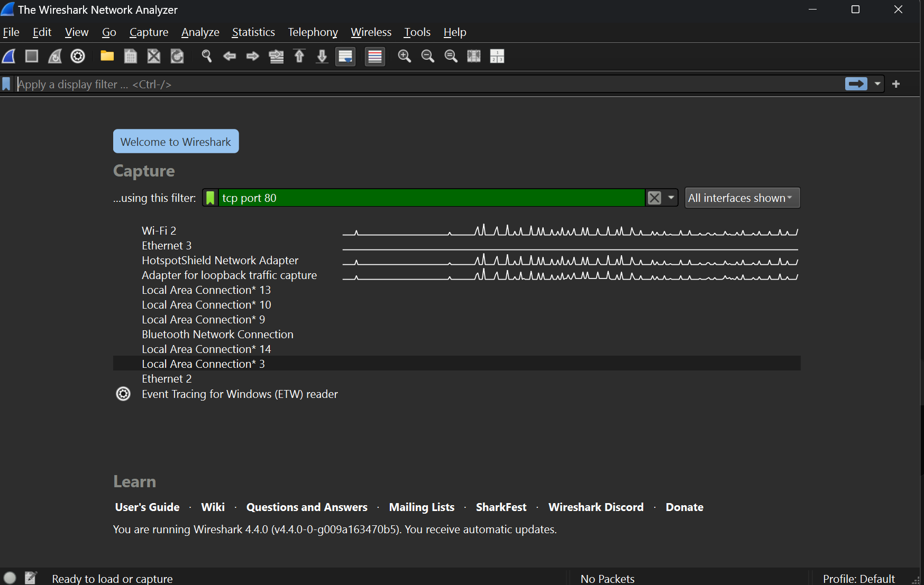Go forward in packet history
924x585 pixels.
click(253, 56)
